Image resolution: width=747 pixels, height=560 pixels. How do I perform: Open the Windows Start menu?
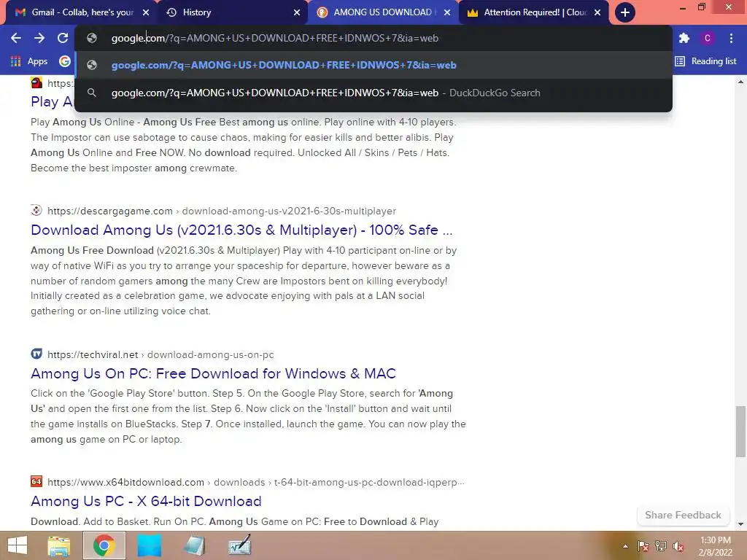click(x=18, y=545)
